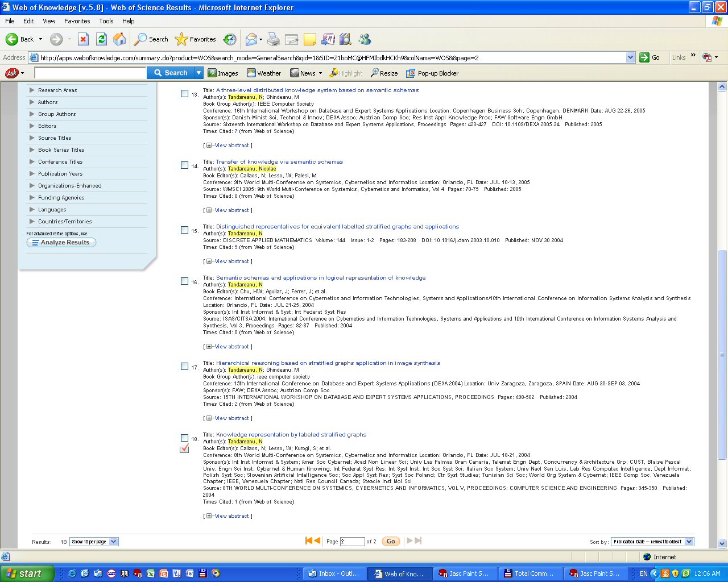The width and height of the screenshot is (728, 582).
Task: Open 'Hierarchical reasoning based on stratified graphs' title
Action: (328, 363)
